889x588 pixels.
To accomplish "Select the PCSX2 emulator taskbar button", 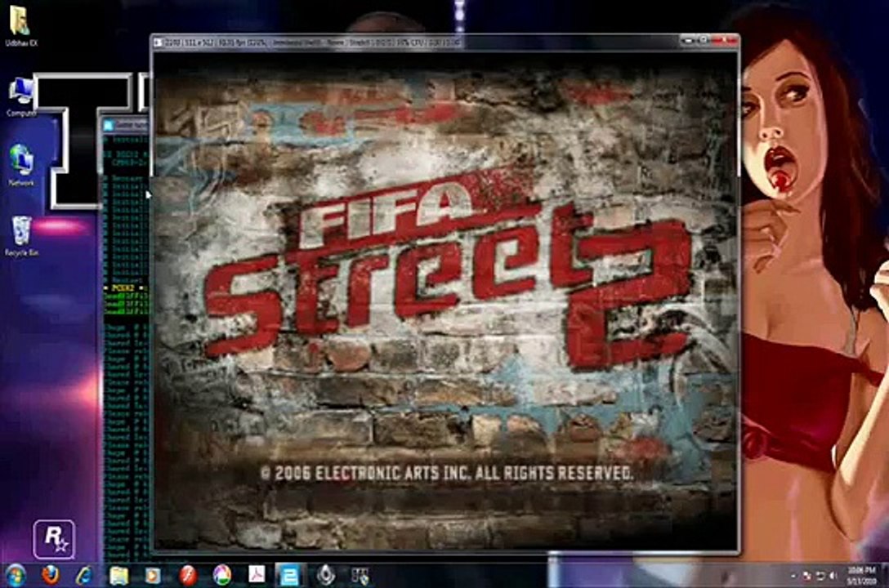I will (x=290, y=576).
